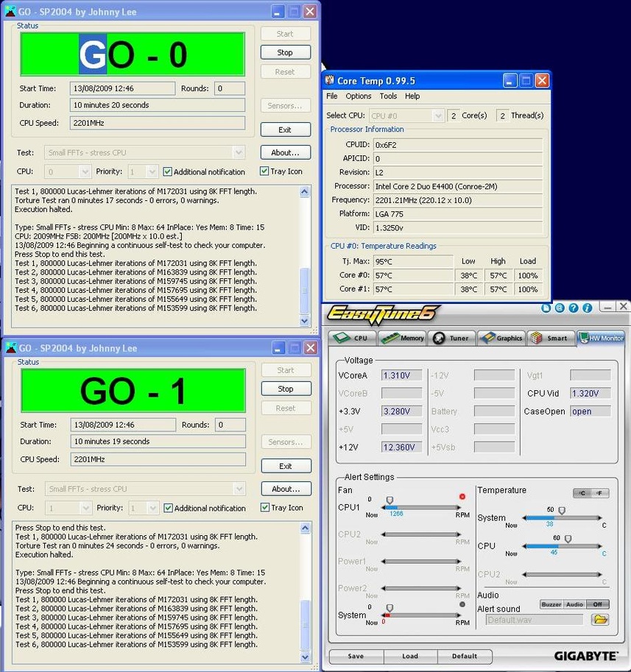Click the Default.wav alert sound field

[535, 620]
